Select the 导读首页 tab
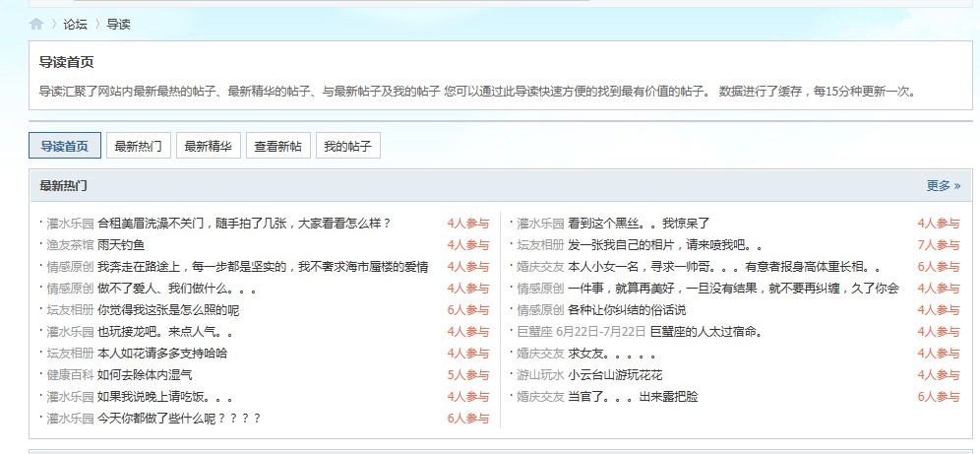Viewport: 980px width, 454px height. (x=64, y=146)
